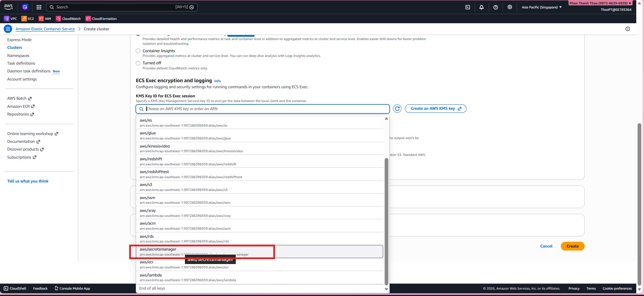Viewport: 644px width, 296px height.
Task: Open the EC2 shortcut in favorites bar
Action: (28, 19)
